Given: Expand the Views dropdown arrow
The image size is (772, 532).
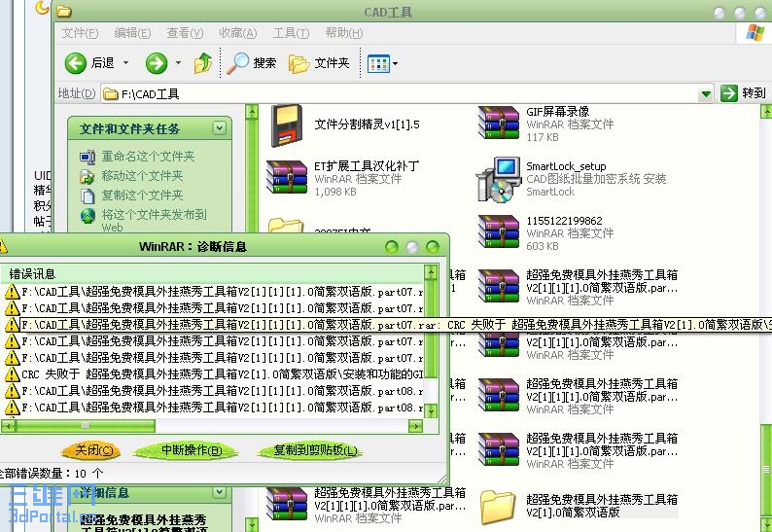Looking at the screenshot, I should (x=395, y=63).
